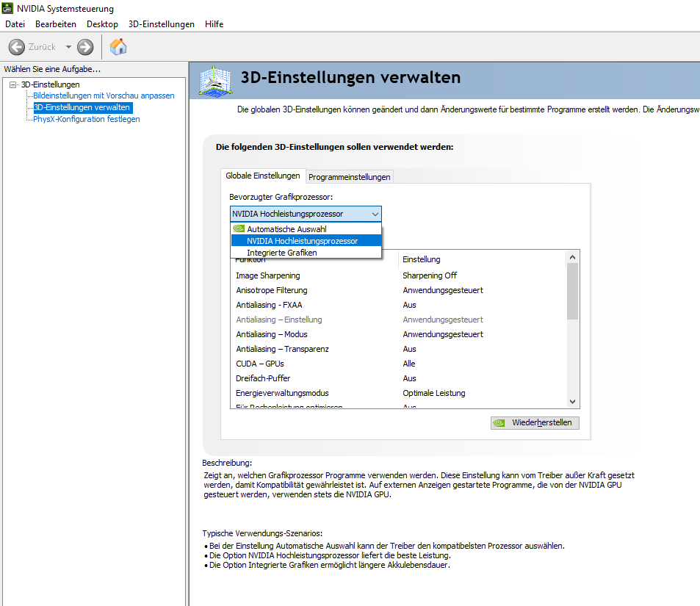The image size is (700, 606).
Task: Open the Datei menu
Action: 15,24
